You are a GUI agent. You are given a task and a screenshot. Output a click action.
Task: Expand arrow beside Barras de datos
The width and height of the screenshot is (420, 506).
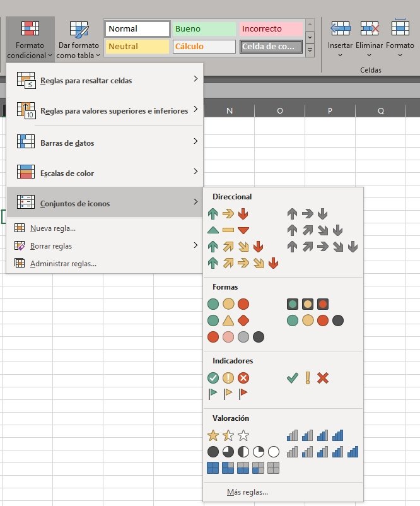(x=195, y=141)
